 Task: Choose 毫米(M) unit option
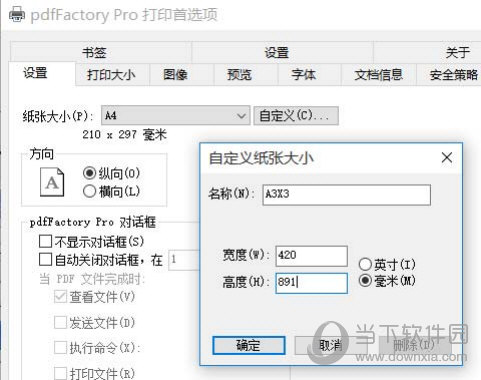coord(365,280)
